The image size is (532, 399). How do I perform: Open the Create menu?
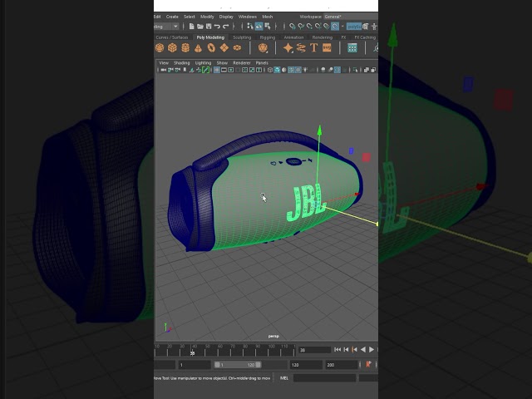click(172, 17)
